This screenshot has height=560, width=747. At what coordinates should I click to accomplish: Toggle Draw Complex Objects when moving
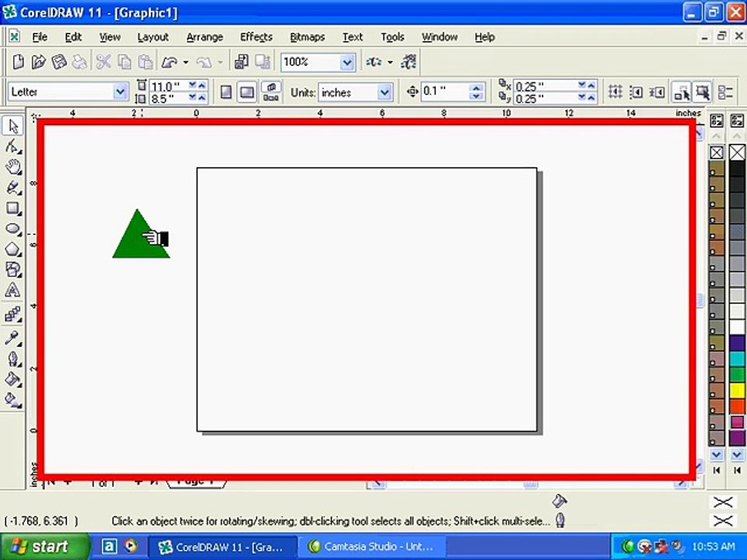682,92
